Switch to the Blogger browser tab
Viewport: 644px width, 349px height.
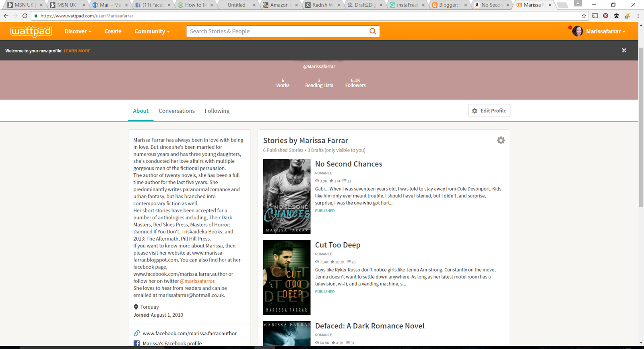[449, 5]
